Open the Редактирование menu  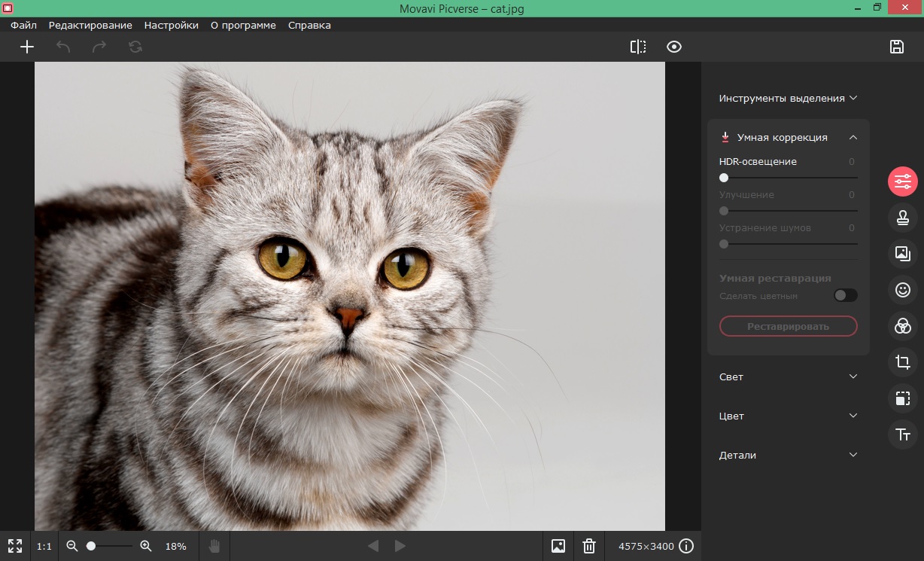[x=90, y=25]
